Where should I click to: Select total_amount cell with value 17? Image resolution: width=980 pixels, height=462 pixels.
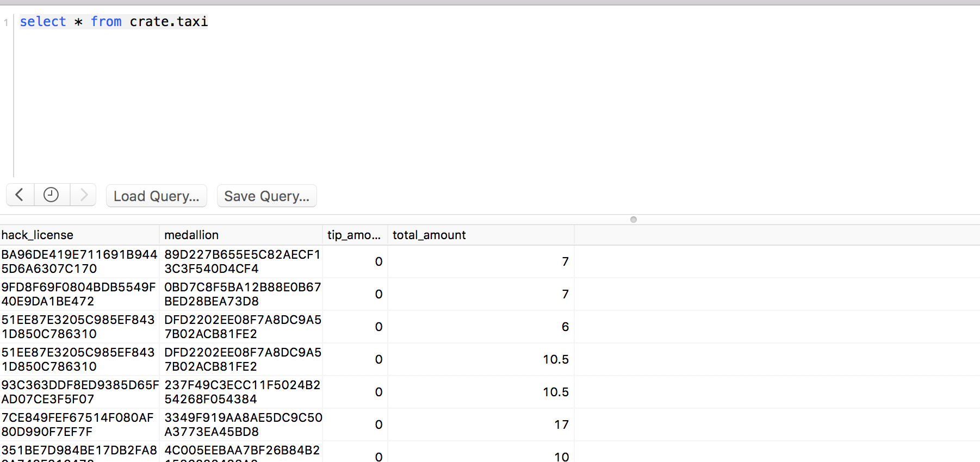pos(481,424)
